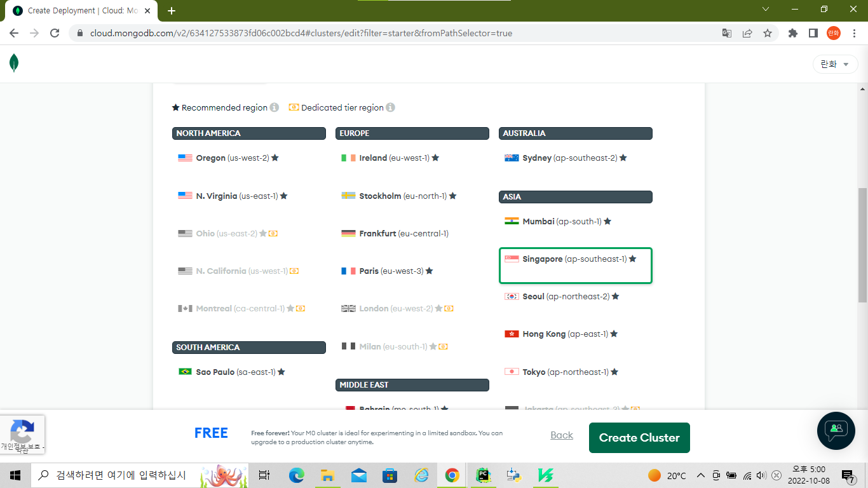Click the selected Singapore (ap-southeast-1) region
The height and width of the screenshot is (488, 868).
pyautogui.click(x=576, y=265)
